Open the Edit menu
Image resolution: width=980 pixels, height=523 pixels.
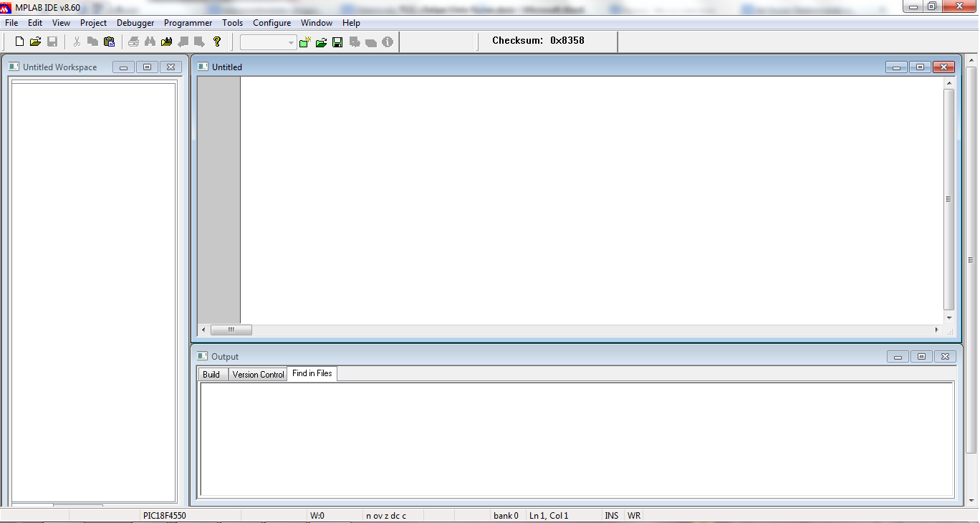point(35,23)
